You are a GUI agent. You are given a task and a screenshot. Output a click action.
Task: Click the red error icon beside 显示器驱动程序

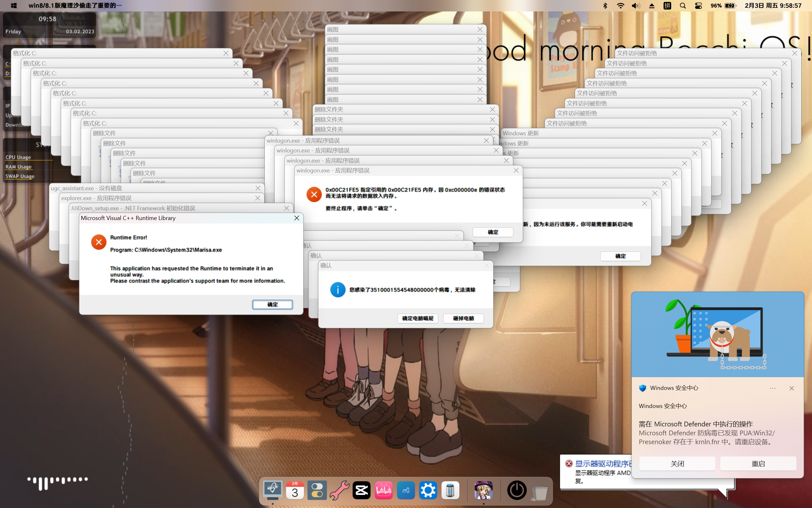(569, 464)
